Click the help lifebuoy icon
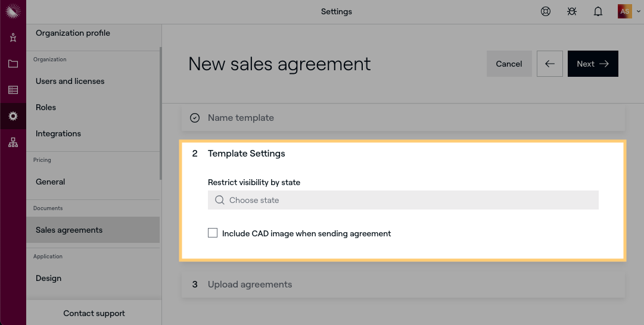The height and width of the screenshot is (325, 644). pyautogui.click(x=545, y=11)
